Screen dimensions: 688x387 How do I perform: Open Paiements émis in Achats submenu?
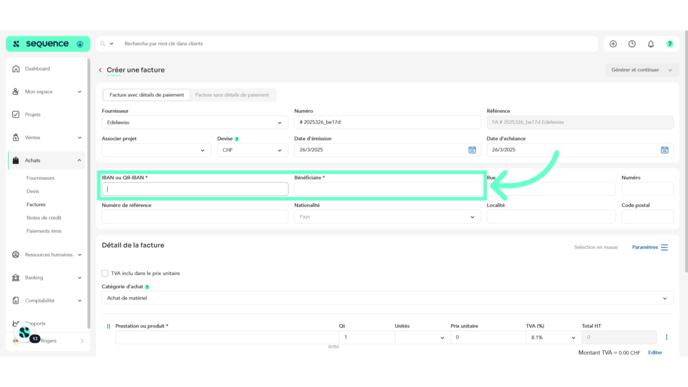[44, 231]
